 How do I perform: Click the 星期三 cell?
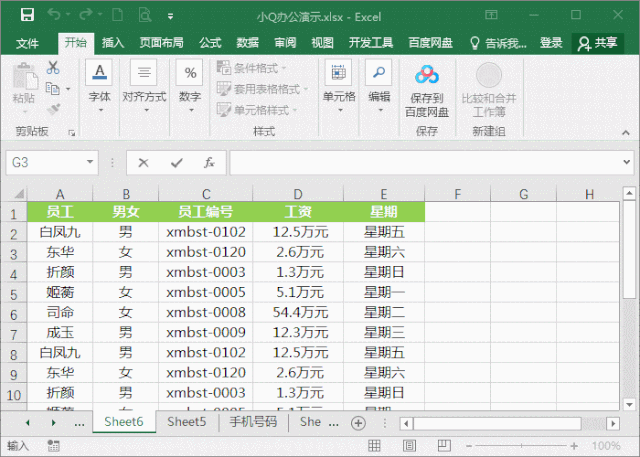click(x=384, y=333)
